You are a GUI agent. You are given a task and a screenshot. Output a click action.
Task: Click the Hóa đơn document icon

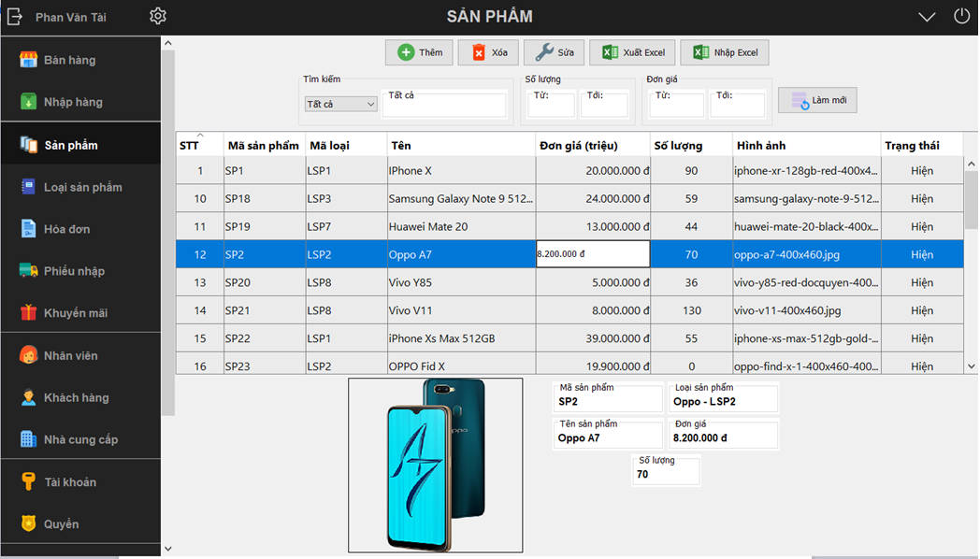[28, 229]
